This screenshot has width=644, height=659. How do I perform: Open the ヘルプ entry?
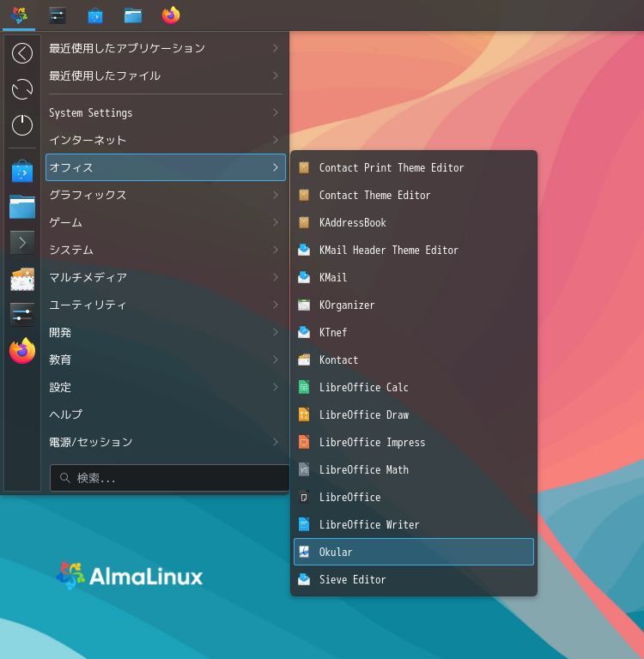(x=166, y=414)
